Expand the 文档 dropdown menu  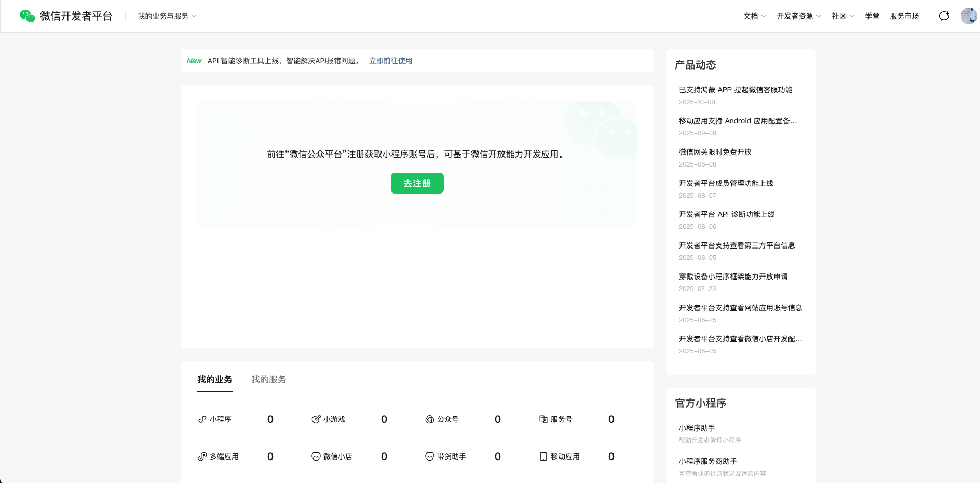point(755,16)
